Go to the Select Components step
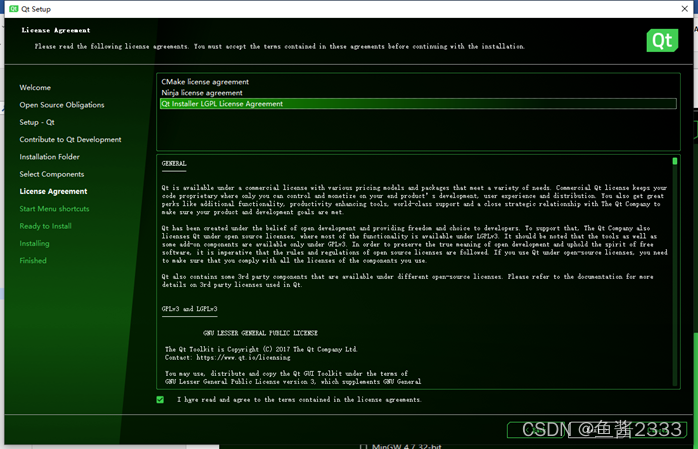 [52, 174]
